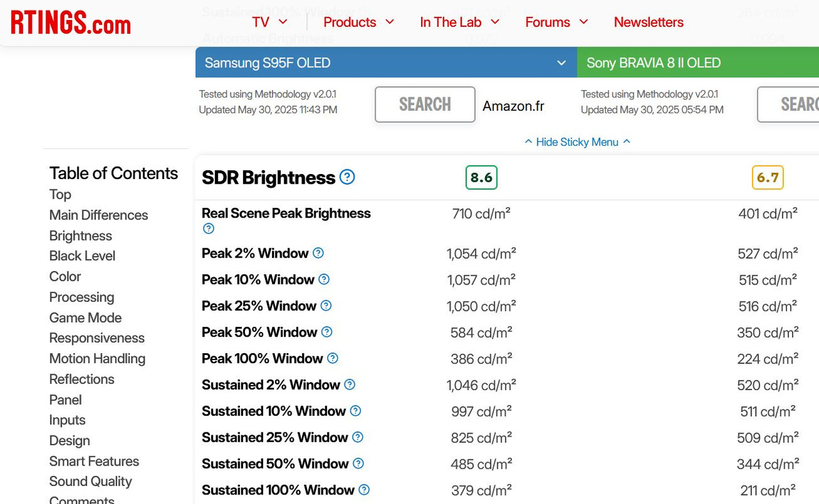Select Samsung 710 cd/m² real scene value

(481, 214)
